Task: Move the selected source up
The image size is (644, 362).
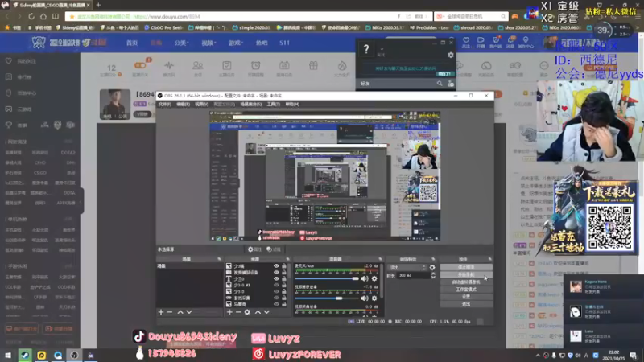Action: [x=258, y=312]
